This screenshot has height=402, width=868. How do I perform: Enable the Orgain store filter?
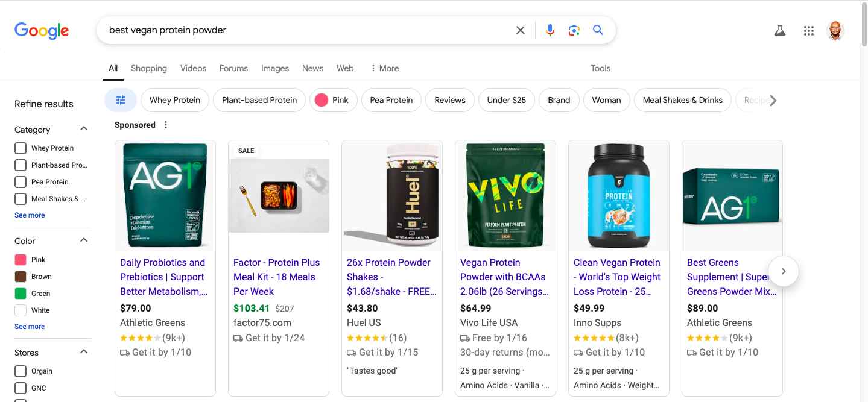pos(21,371)
